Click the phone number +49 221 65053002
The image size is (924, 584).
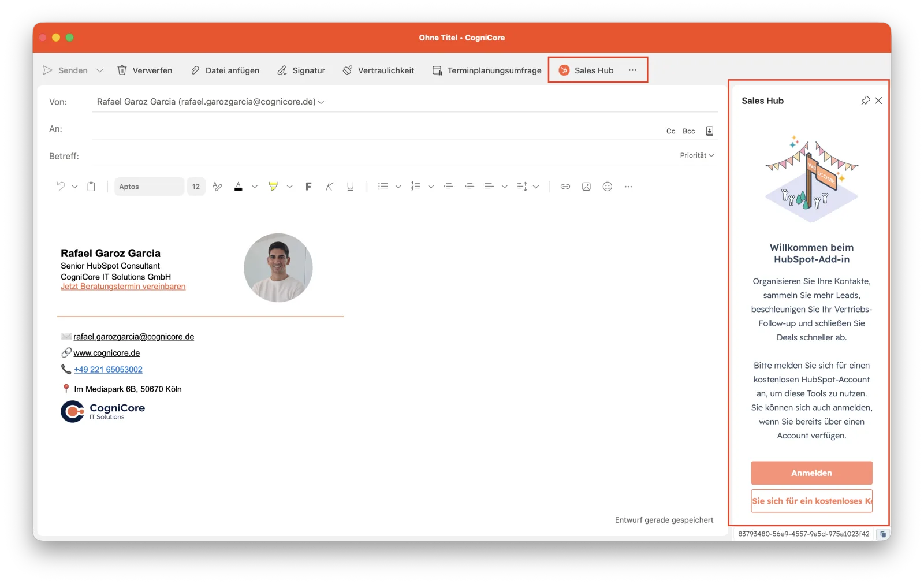click(108, 370)
